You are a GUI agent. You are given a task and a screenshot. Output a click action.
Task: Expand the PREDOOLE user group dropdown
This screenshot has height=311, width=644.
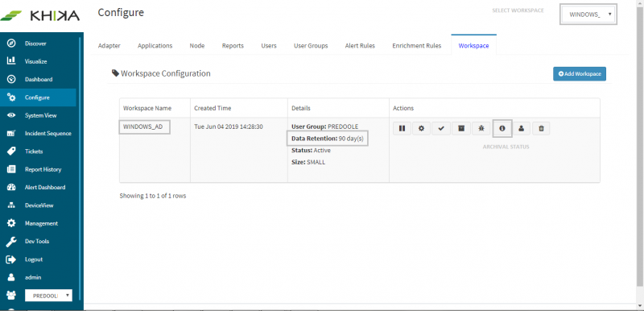[x=48, y=296]
